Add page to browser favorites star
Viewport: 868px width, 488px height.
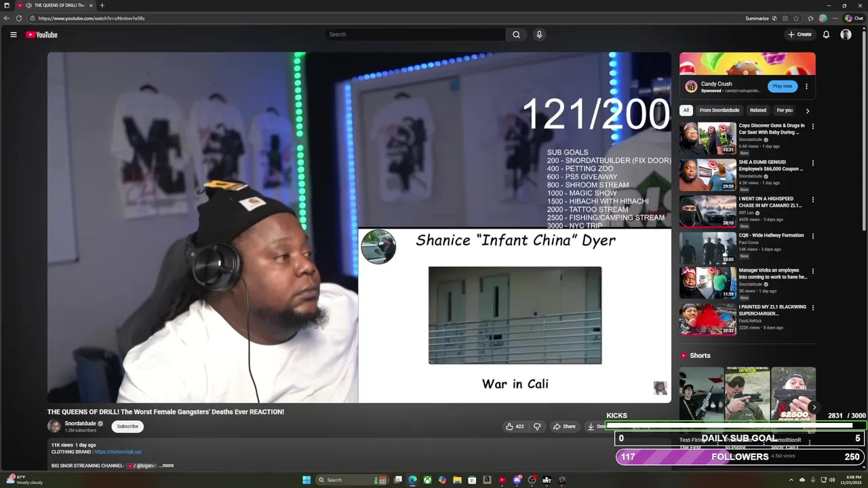pos(796,18)
